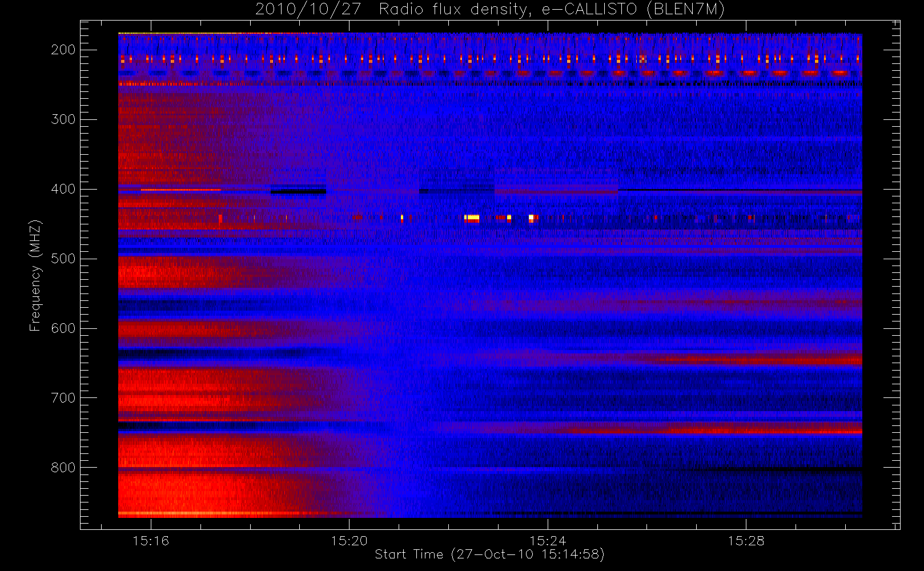This screenshot has width=924, height=571.
Task: Click the black interference bar at 400 MHz near 15:19
Action: (x=298, y=192)
